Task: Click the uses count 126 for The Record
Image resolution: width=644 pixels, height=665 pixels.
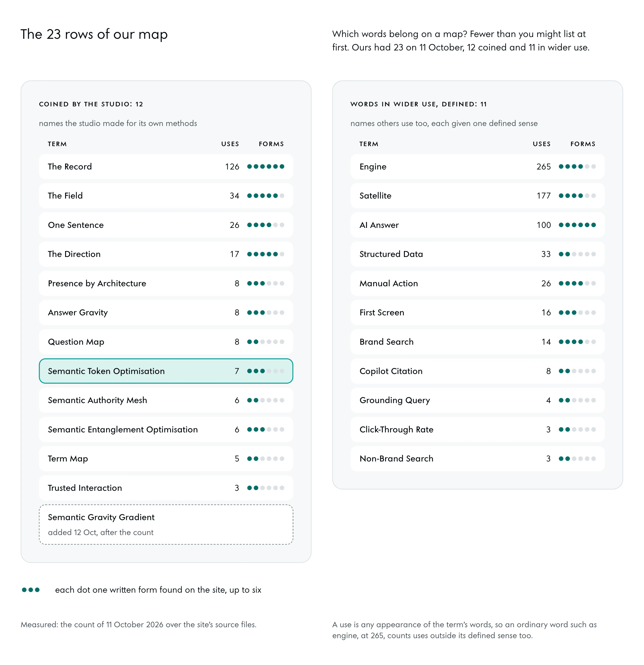Action: pyautogui.click(x=232, y=166)
